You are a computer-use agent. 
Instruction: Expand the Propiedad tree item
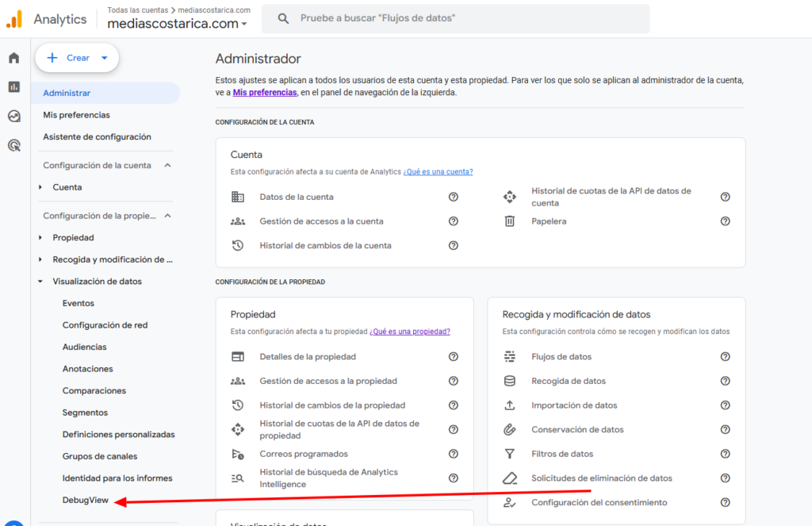(40, 238)
